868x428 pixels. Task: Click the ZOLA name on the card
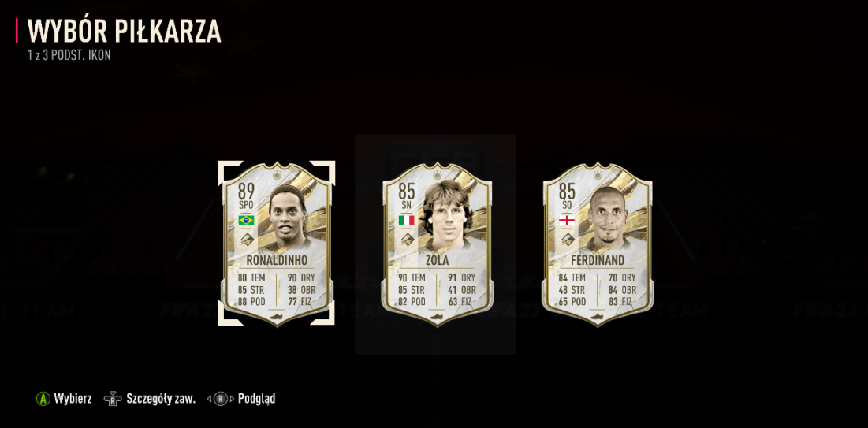(438, 260)
